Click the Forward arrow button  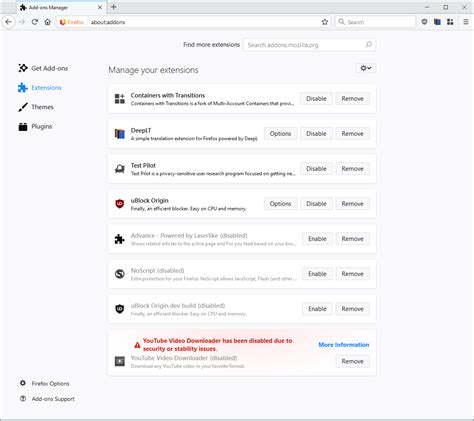(22, 22)
